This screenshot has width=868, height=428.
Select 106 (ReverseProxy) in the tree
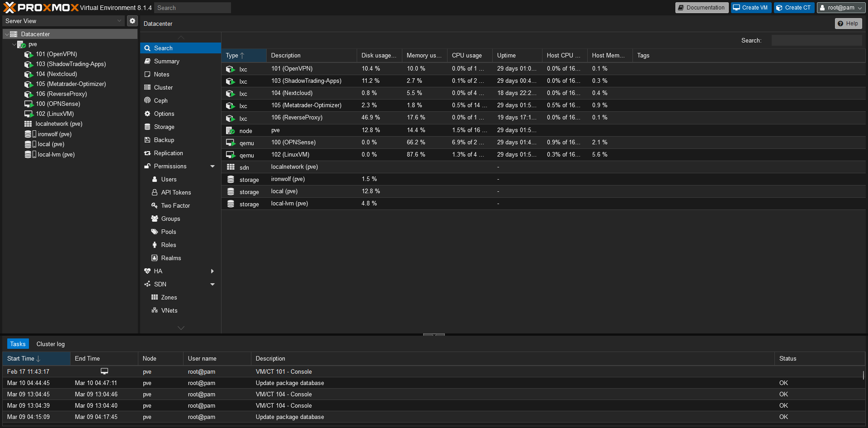coord(61,94)
